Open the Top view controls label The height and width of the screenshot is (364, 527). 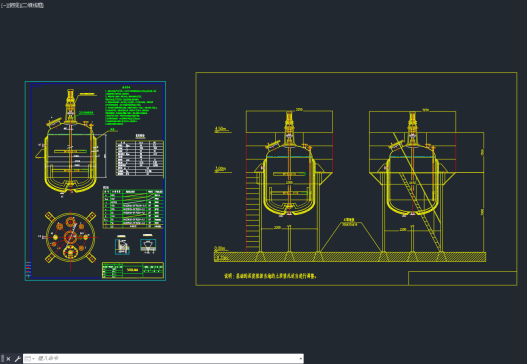[x=12, y=5]
